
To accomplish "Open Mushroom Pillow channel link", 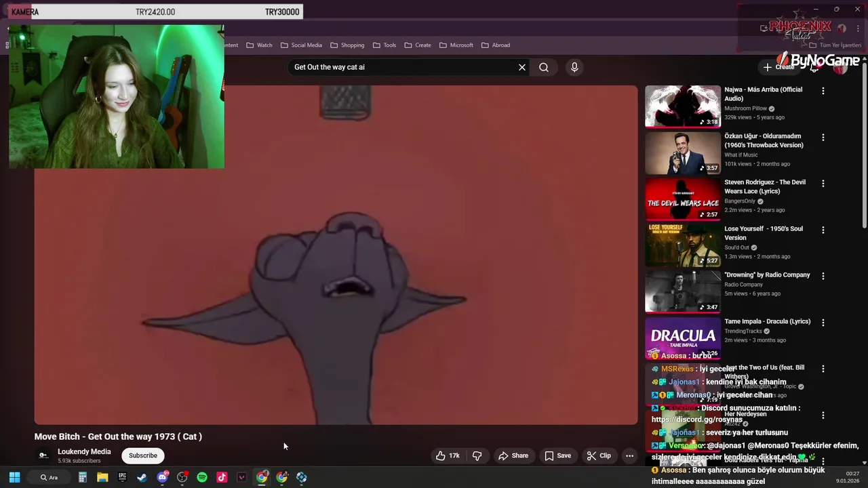I will coord(745,108).
